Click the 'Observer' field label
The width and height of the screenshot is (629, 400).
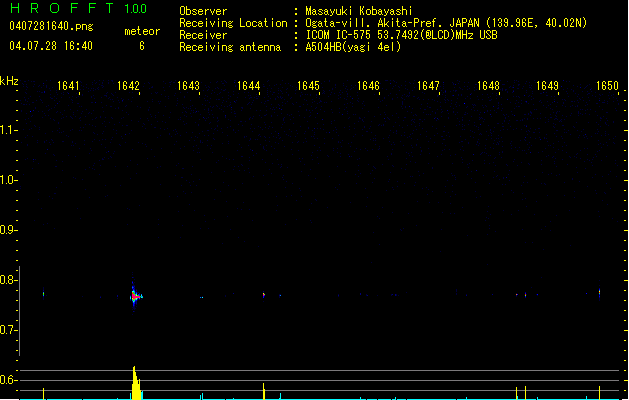[203, 11]
